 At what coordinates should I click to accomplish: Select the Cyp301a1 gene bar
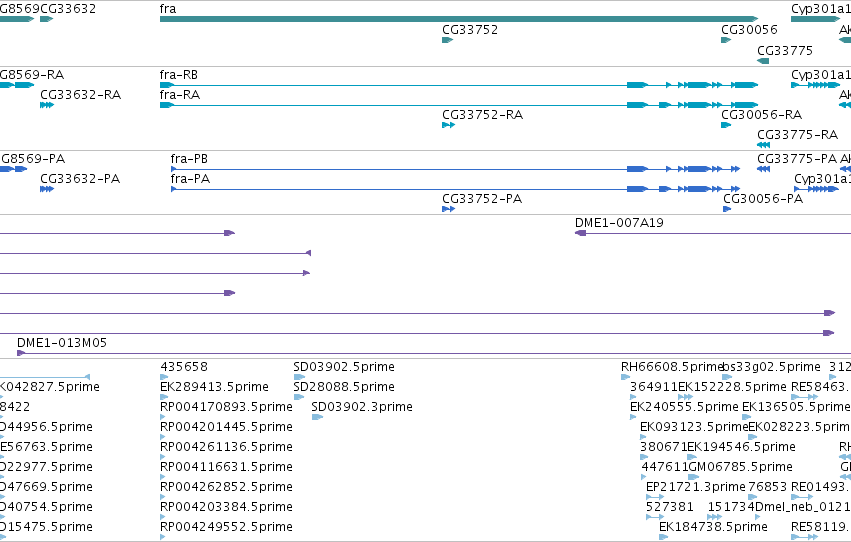coord(815,20)
